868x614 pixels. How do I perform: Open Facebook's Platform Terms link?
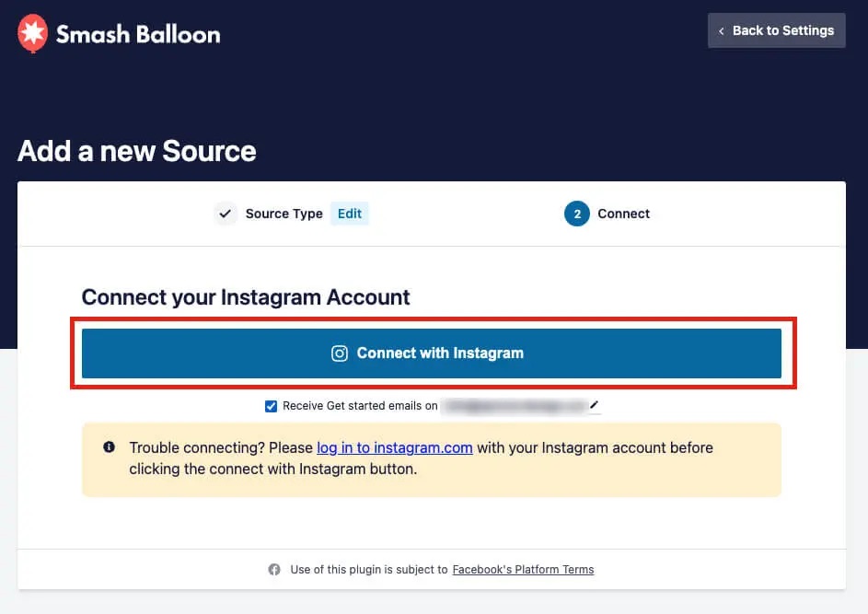523,569
